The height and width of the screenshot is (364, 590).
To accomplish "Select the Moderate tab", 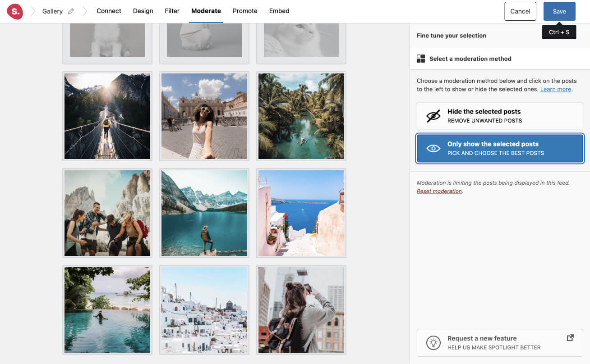I will pyautogui.click(x=206, y=11).
